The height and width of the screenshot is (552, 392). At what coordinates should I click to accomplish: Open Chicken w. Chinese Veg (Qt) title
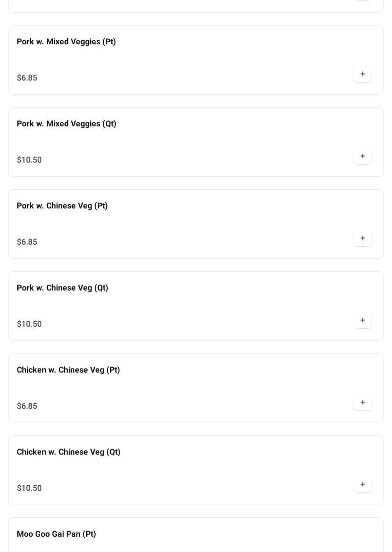[x=69, y=452]
